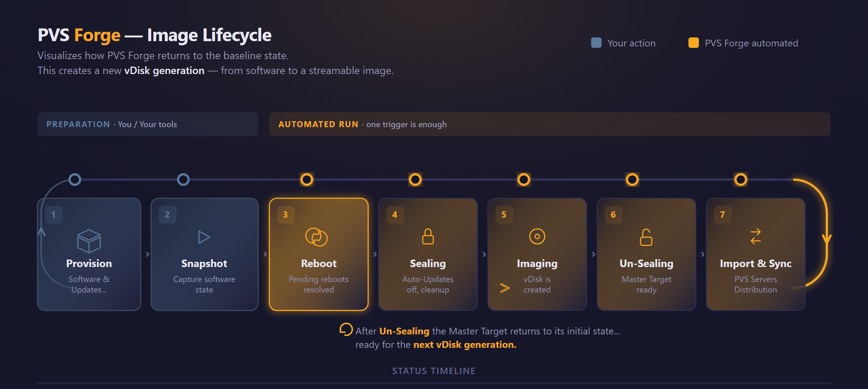Click the STATUS TIMELINE heading
868x389 pixels.
[x=434, y=371]
